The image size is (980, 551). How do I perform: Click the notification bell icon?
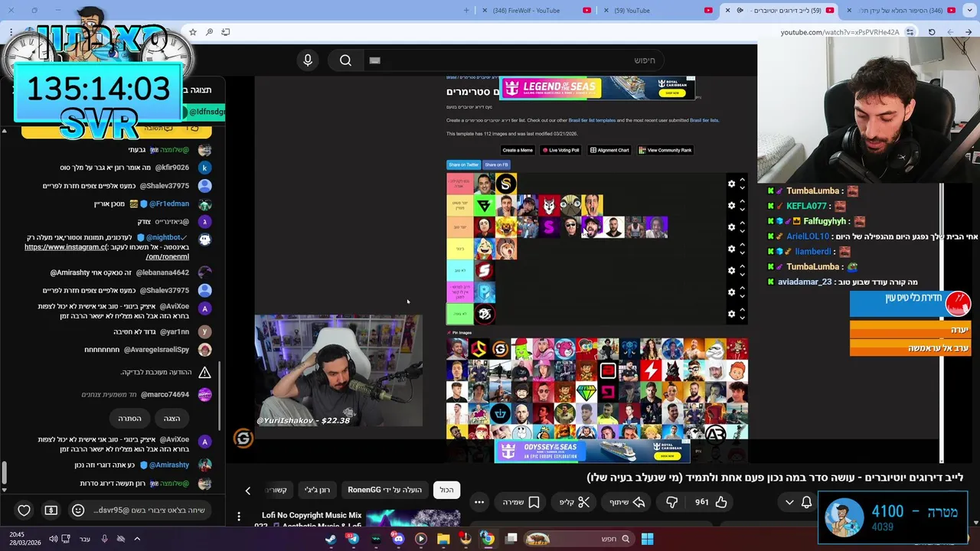[806, 502]
